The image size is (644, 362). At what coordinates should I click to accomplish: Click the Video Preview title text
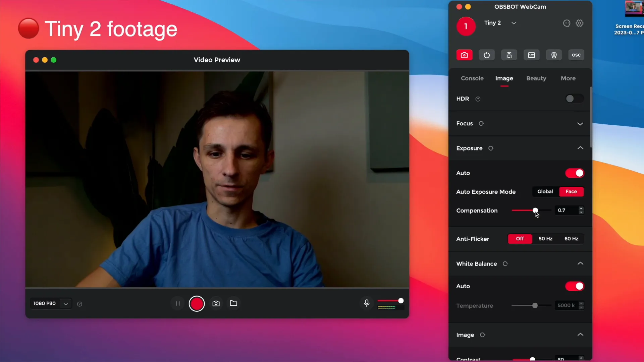217,60
